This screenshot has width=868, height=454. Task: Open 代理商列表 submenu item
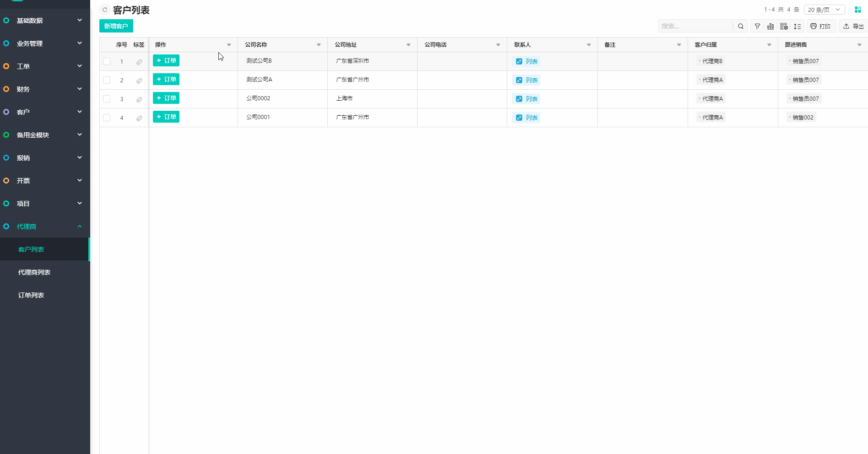pyautogui.click(x=45, y=272)
